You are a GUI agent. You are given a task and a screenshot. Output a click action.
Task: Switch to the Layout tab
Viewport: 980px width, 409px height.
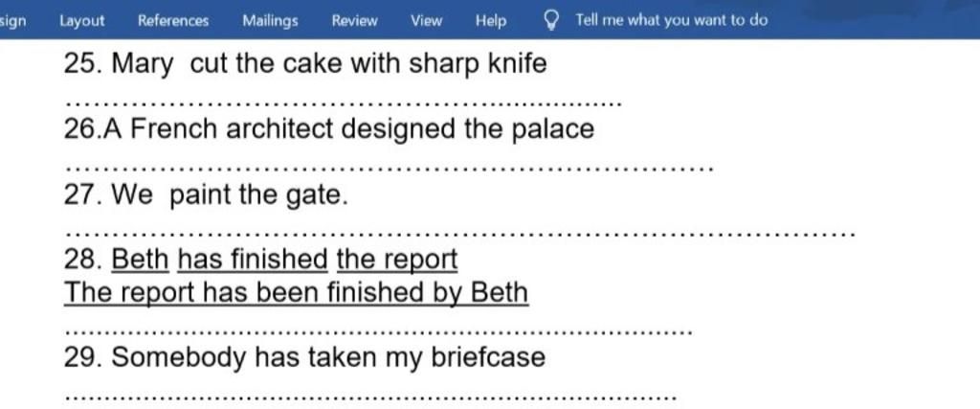coord(82,20)
